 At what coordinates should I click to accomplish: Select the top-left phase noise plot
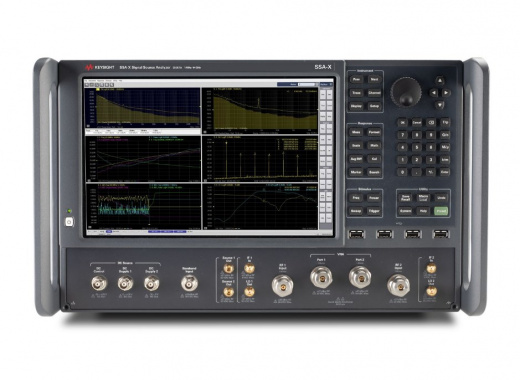(x=143, y=108)
